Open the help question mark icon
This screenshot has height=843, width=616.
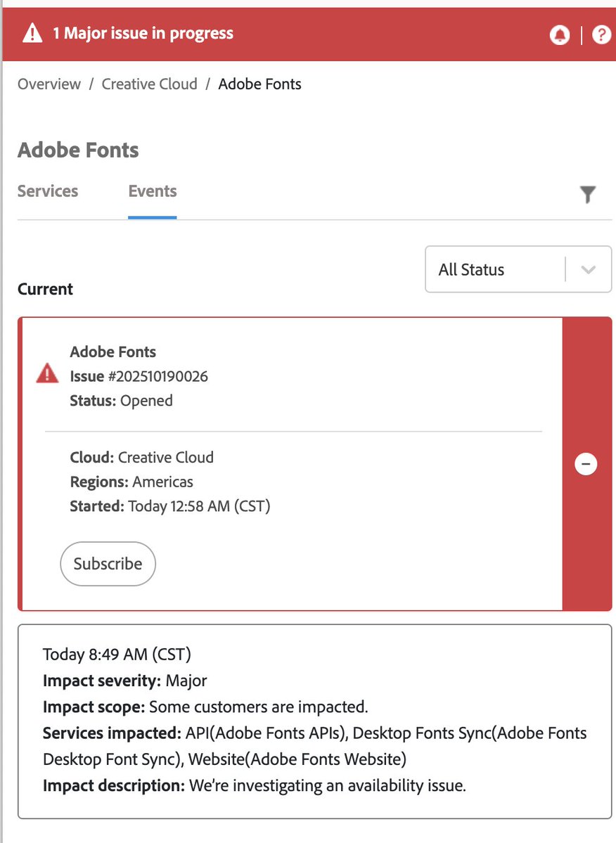[601, 35]
